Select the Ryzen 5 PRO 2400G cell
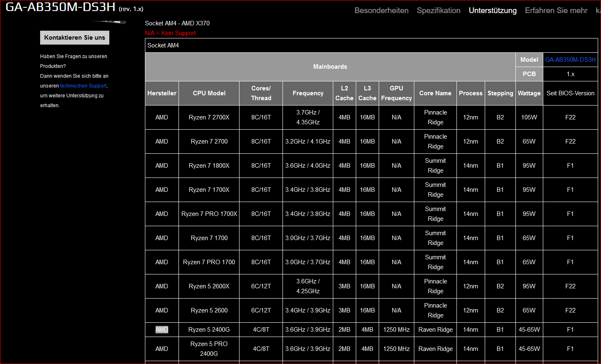601x364 pixels. coord(209,349)
